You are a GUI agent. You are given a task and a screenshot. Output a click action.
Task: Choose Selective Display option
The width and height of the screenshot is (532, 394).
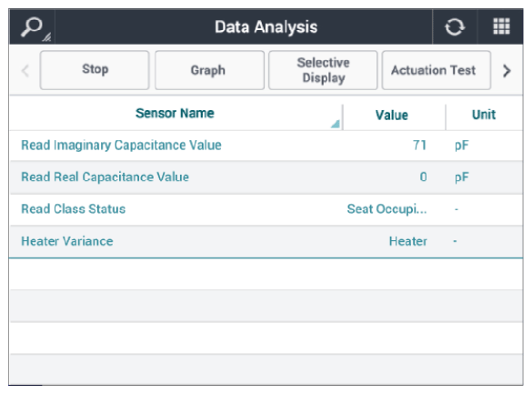coord(323,70)
